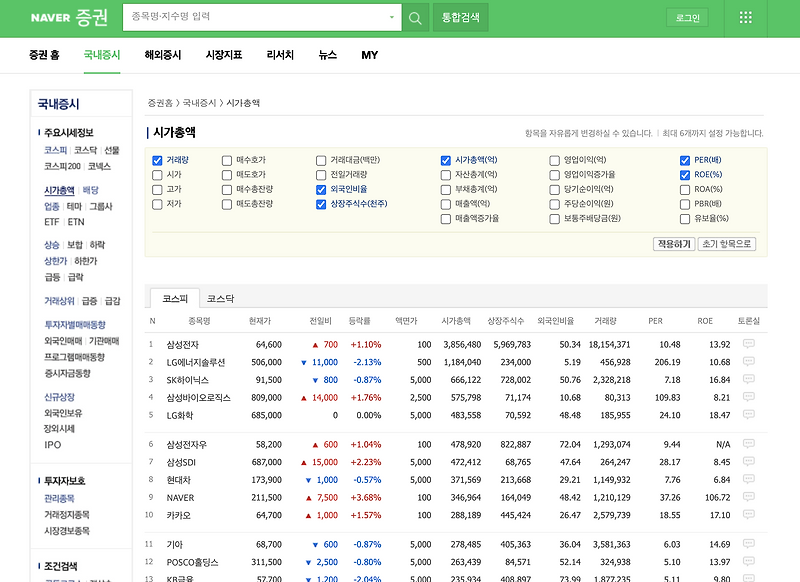Open the ETF sidebar link
Viewport: 800px width, 582px height.
52,222
